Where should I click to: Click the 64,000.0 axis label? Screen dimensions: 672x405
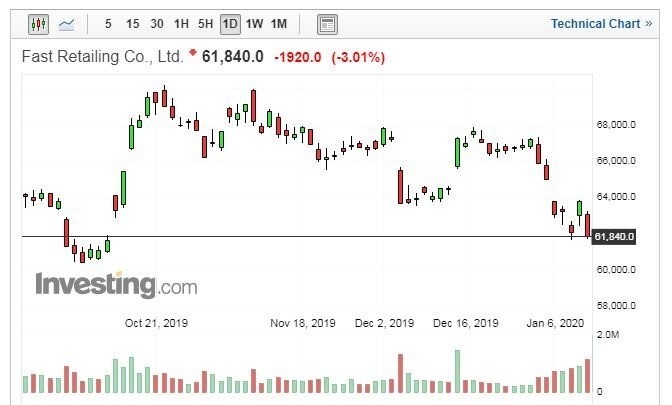pos(616,197)
